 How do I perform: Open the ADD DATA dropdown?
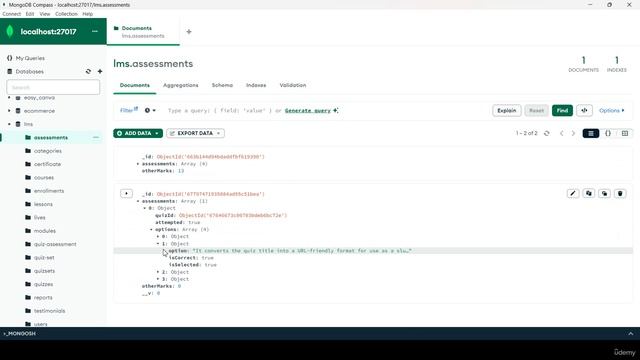138,133
